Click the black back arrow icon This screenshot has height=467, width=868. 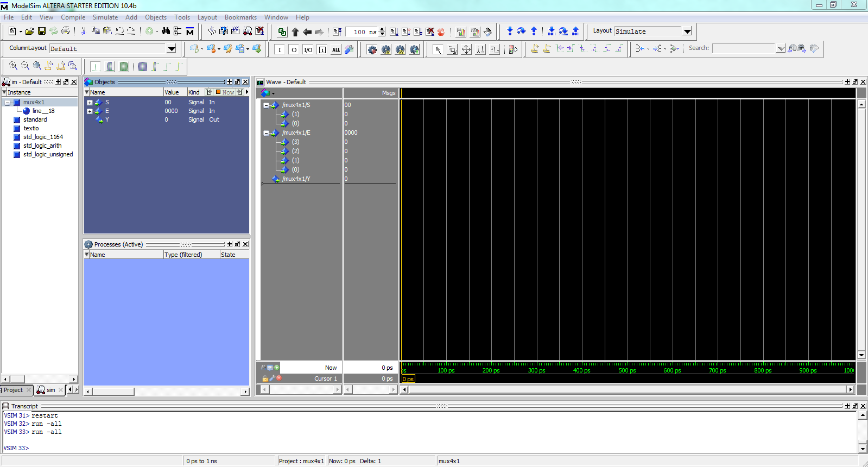(x=307, y=32)
